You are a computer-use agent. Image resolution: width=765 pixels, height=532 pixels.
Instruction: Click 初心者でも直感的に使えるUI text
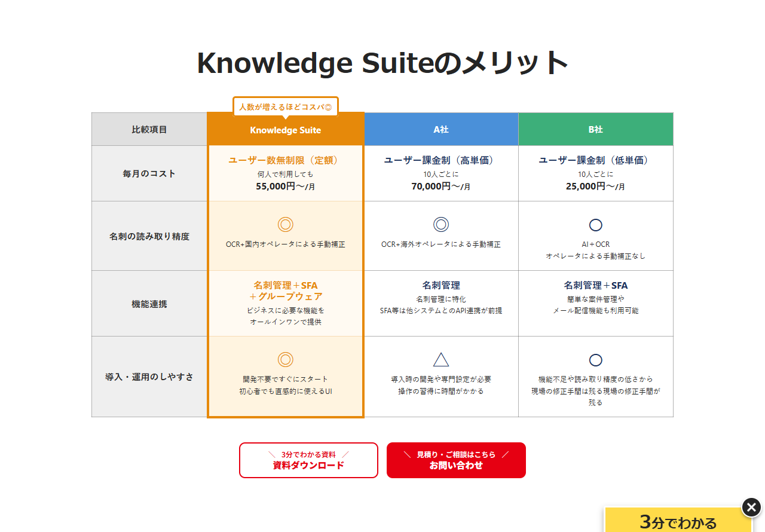tap(286, 391)
